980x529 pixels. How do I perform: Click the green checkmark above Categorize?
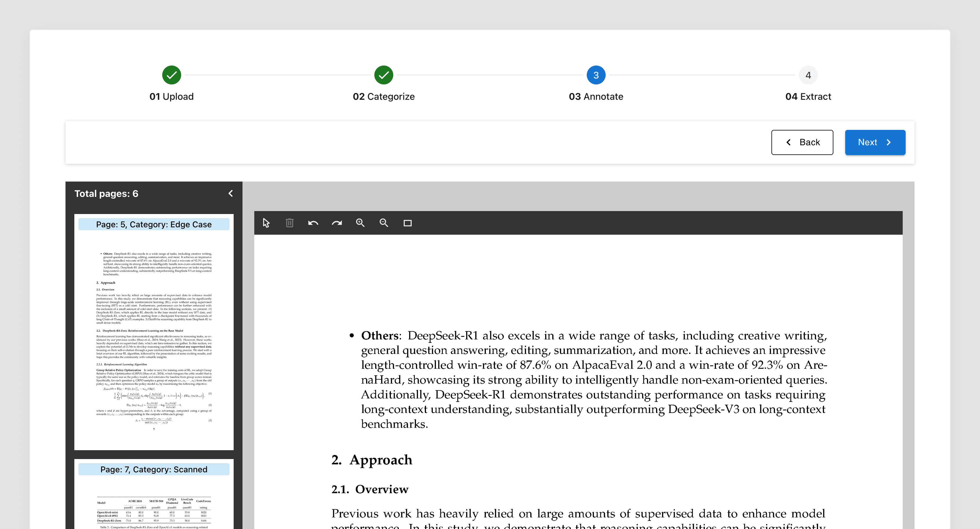point(384,75)
